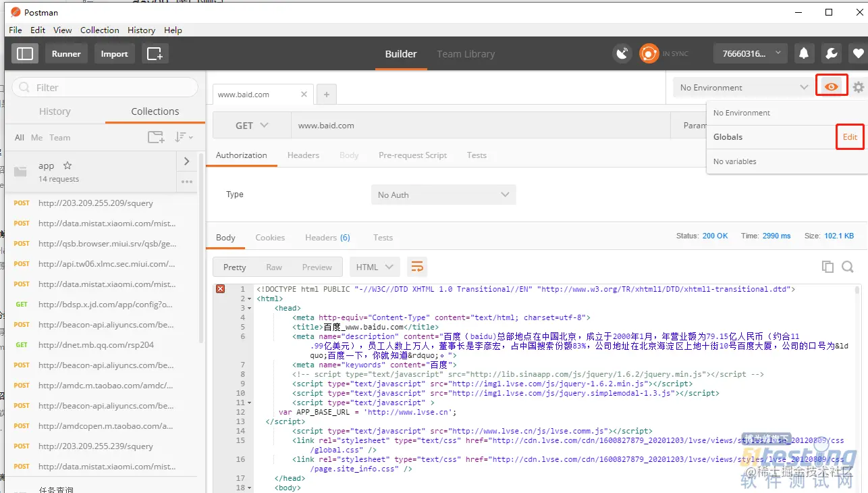
Task: Click the Runner button
Action: tap(66, 53)
